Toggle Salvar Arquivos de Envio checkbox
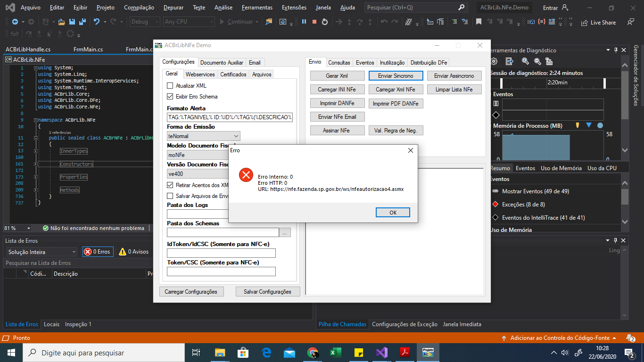 pos(170,196)
